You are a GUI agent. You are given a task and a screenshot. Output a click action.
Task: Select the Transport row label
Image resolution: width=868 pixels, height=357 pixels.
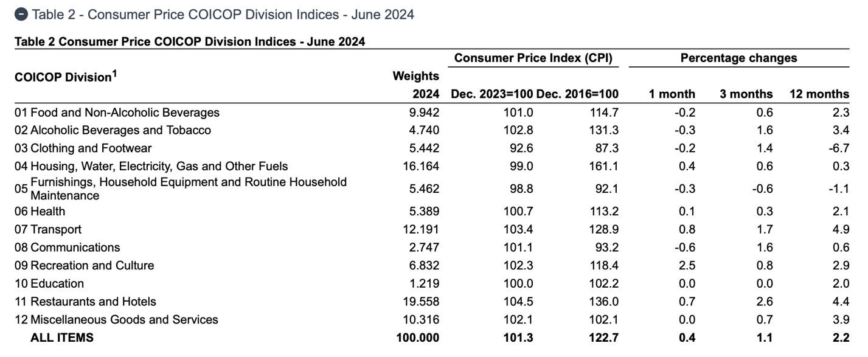(55, 229)
